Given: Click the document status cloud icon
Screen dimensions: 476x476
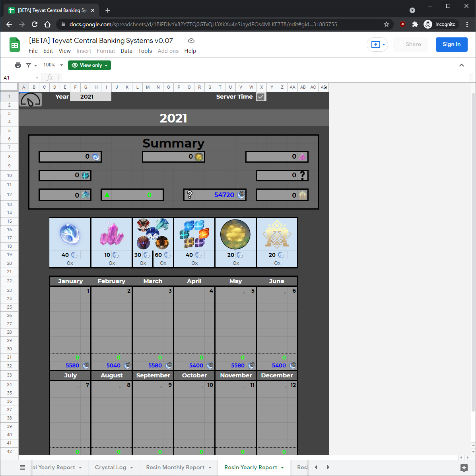Looking at the screenshot, I should (191, 41).
